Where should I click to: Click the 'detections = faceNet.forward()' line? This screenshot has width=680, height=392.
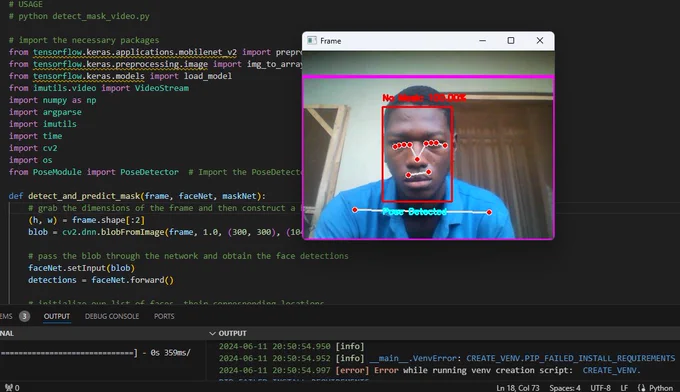pos(101,280)
